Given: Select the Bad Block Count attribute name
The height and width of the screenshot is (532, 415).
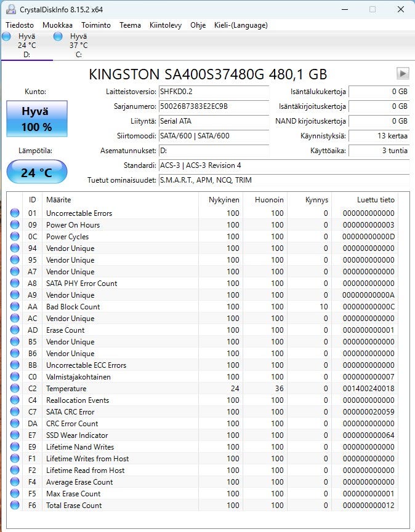Looking at the screenshot, I should click(73, 307).
